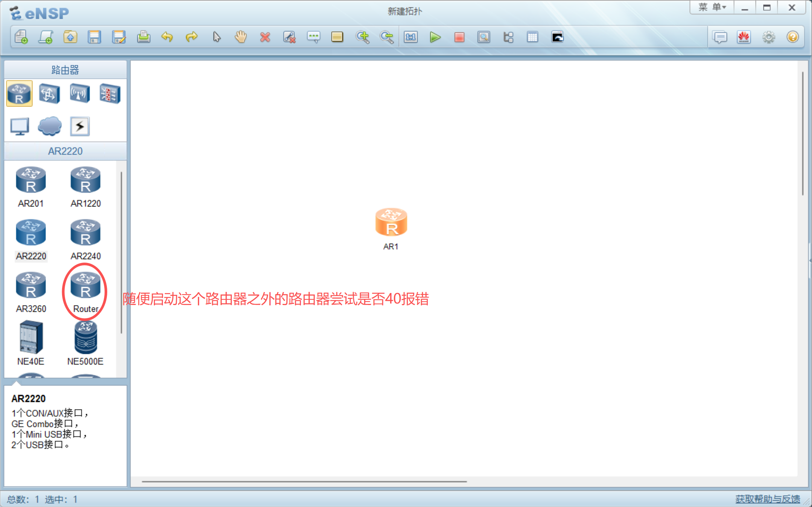This screenshot has width=812, height=507.
Task: Select the switch device category
Action: tap(49, 93)
